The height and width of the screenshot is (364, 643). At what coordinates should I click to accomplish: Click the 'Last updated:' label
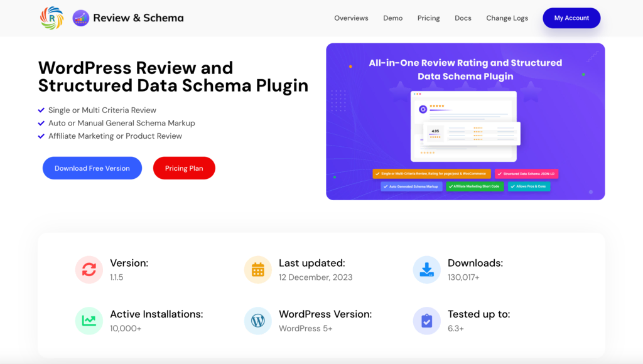coord(312,263)
